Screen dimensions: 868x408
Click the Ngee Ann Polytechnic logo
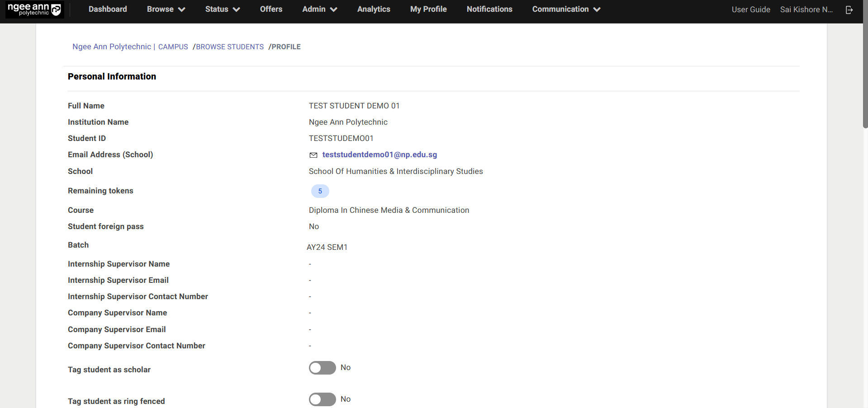point(34,9)
